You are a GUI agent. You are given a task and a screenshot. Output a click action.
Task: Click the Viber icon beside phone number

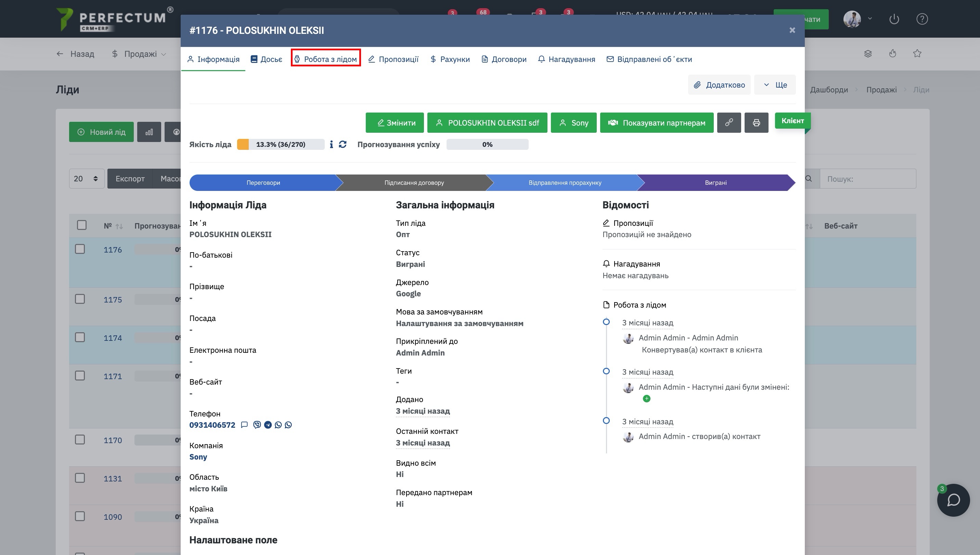(257, 425)
